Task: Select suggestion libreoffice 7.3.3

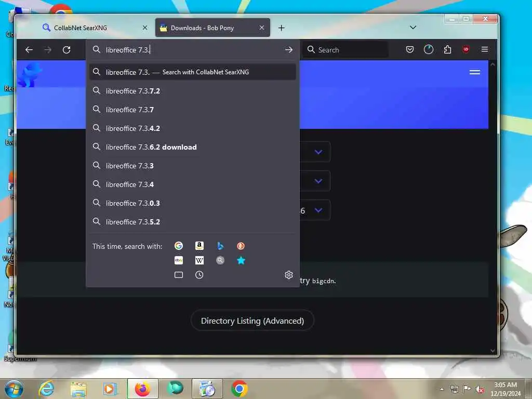Action: point(192,166)
